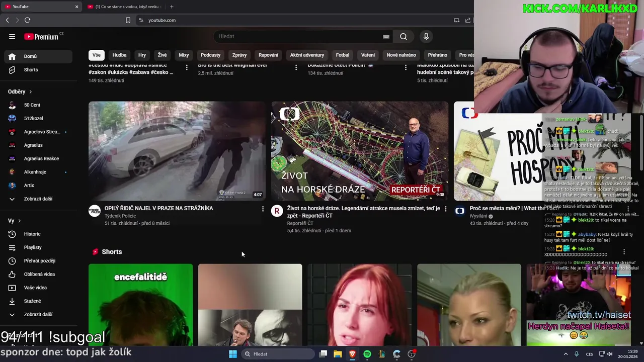Open Oblíbená videa
Image resolution: width=644 pixels, height=362 pixels.
coord(38,274)
